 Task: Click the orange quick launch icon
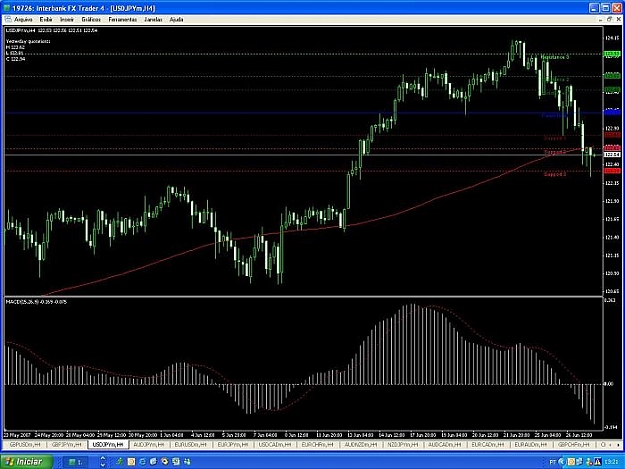pos(131,462)
